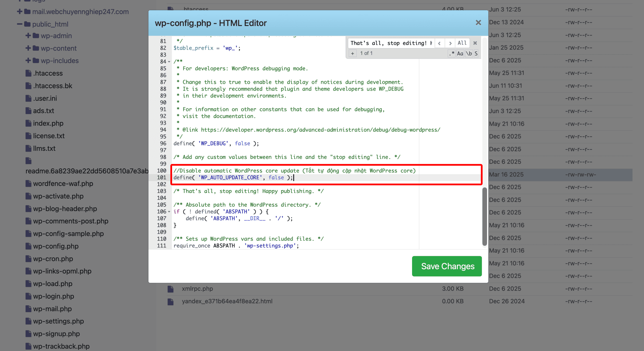Click the Mar 16 2025 highlighted row date
Screen dimensions: 644x351
coord(506,175)
